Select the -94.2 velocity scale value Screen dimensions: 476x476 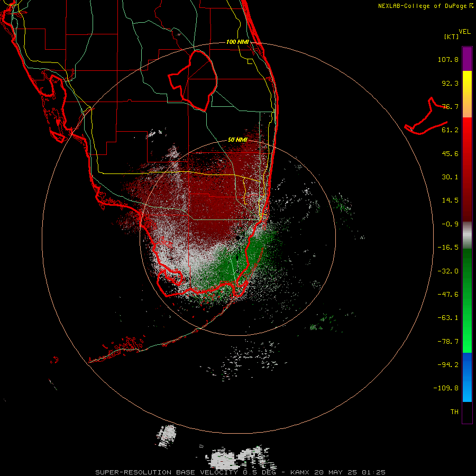coord(448,364)
